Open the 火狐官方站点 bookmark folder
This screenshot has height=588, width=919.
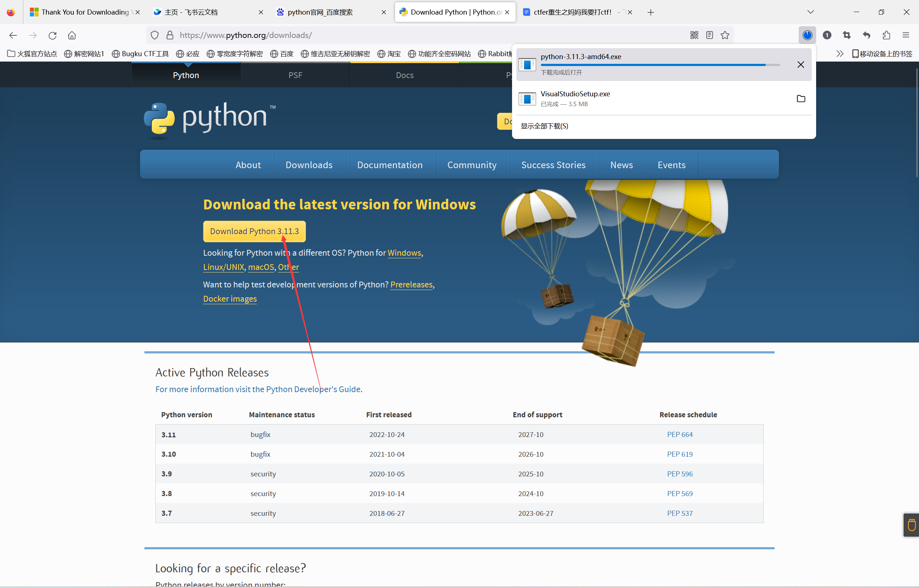tap(32, 54)
